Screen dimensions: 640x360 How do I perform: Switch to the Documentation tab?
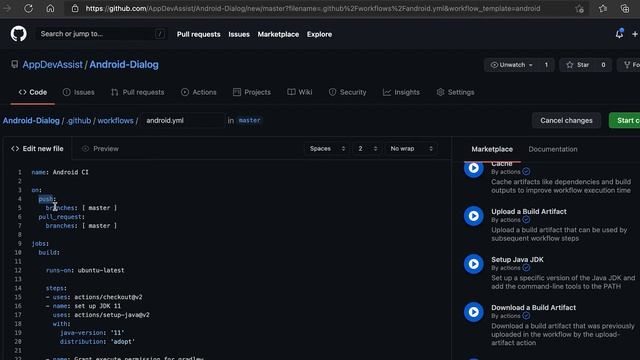553,149
